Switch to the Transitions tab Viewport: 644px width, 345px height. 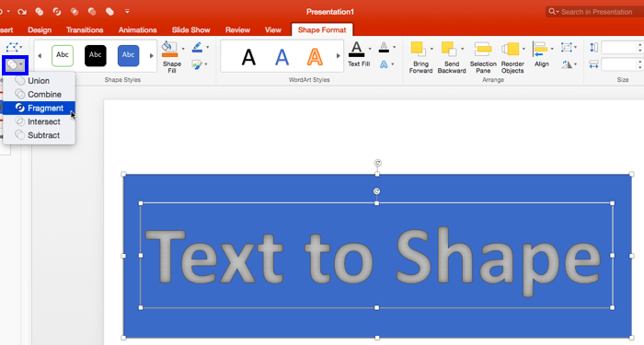(x=85, y=30)
